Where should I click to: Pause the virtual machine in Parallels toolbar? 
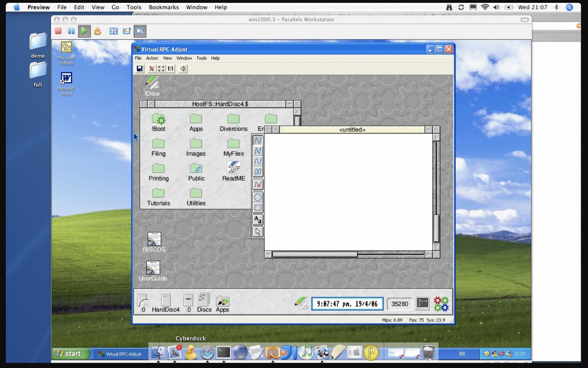(71, 31)
